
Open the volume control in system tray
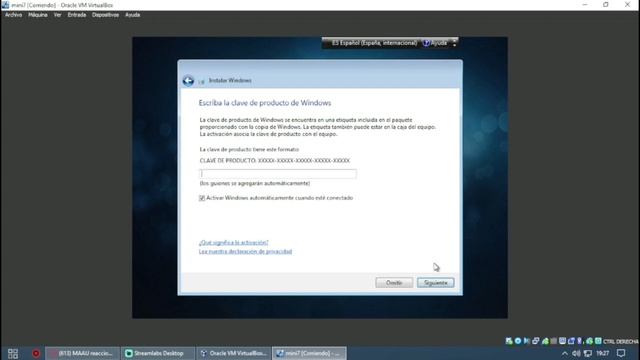click(576, 353)
